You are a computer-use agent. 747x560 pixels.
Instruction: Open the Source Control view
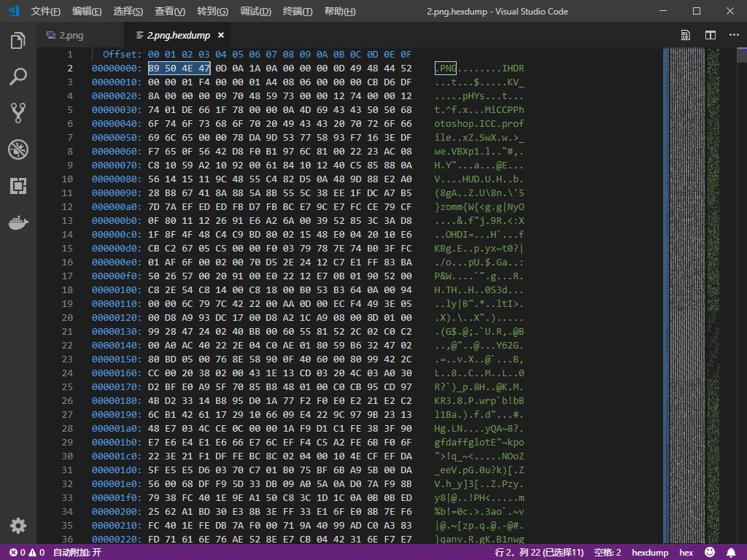pyautogui.click(x=18, y=112)
